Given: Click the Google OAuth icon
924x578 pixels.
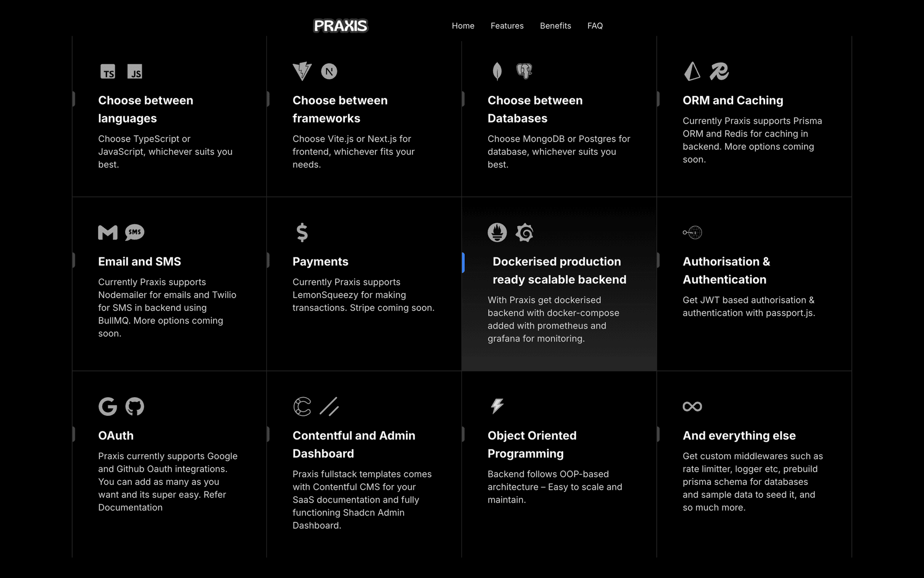Looking at the screenshot, I should coord(108,407).
